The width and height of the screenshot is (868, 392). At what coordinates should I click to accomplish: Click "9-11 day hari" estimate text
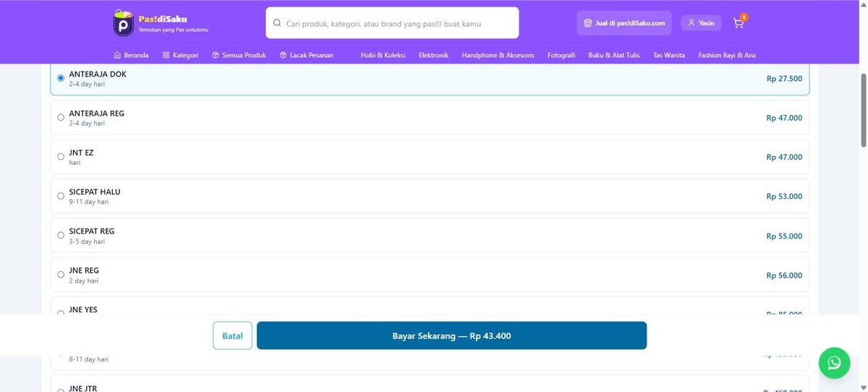click(x=89, y=202)
